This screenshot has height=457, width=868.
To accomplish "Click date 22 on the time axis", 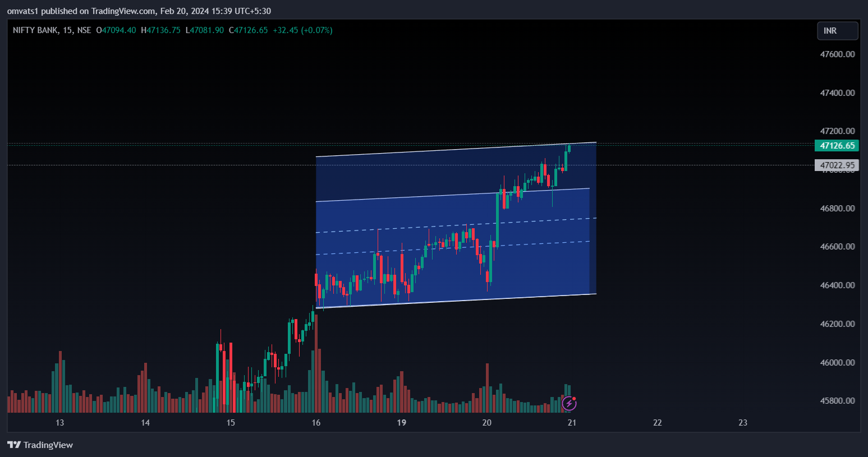I will click(658, 423).
